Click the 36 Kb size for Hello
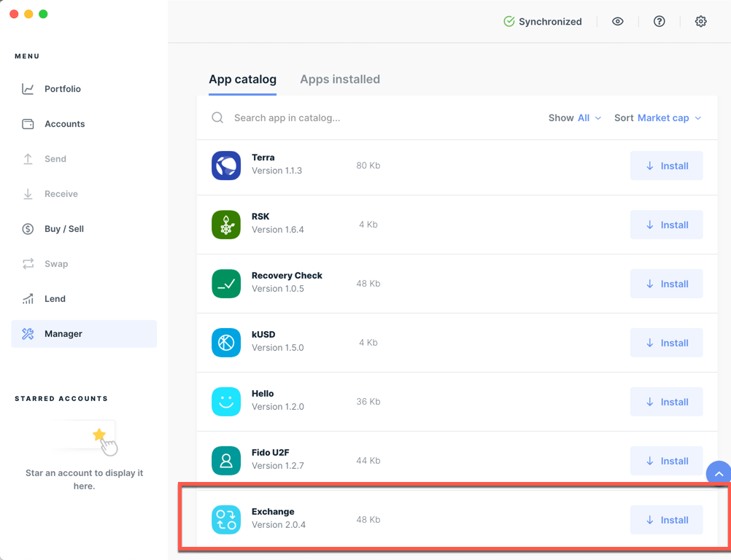The height and width of the screenshot is (560, 731). (x=368, y=402)
